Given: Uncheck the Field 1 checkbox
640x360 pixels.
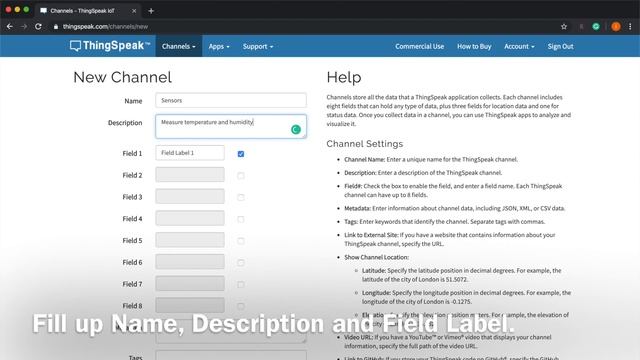Looking at the screenshot, I should click(x=241, y=154).
